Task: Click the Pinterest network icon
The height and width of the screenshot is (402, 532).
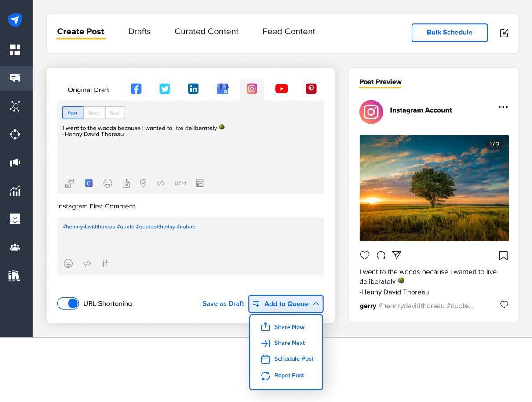Action: coord(311,89)
